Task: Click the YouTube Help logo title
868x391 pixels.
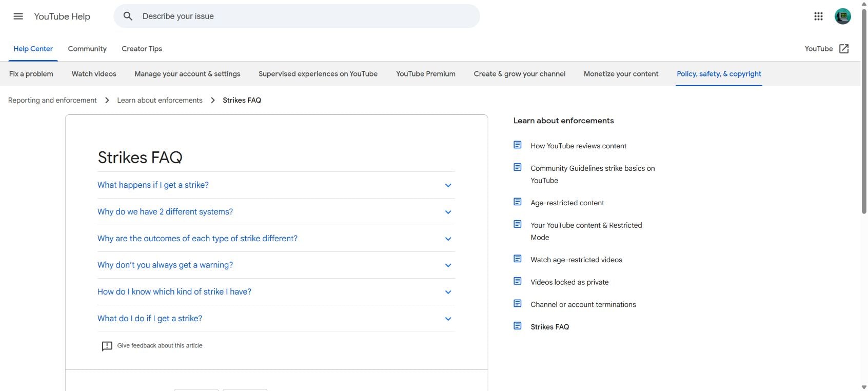Action: pyautogui.click(x=62, y=16)
